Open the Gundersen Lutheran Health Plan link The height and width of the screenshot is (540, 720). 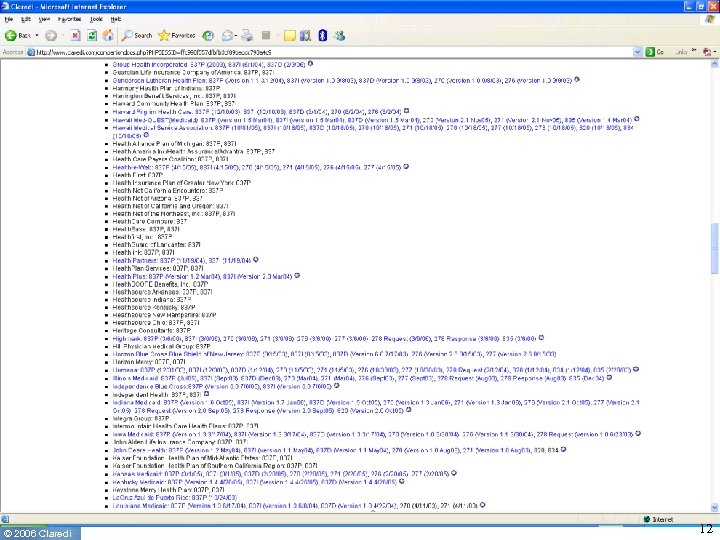342,80
